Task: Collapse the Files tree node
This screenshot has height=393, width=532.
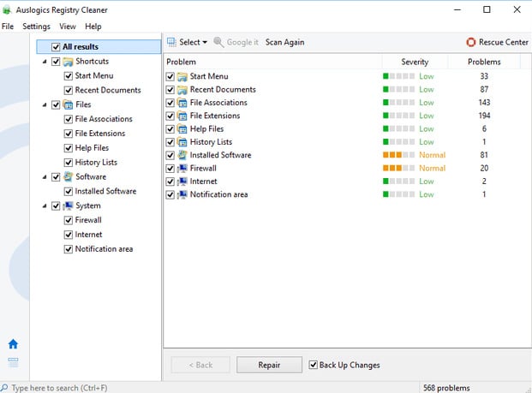Action: [45, 104]
